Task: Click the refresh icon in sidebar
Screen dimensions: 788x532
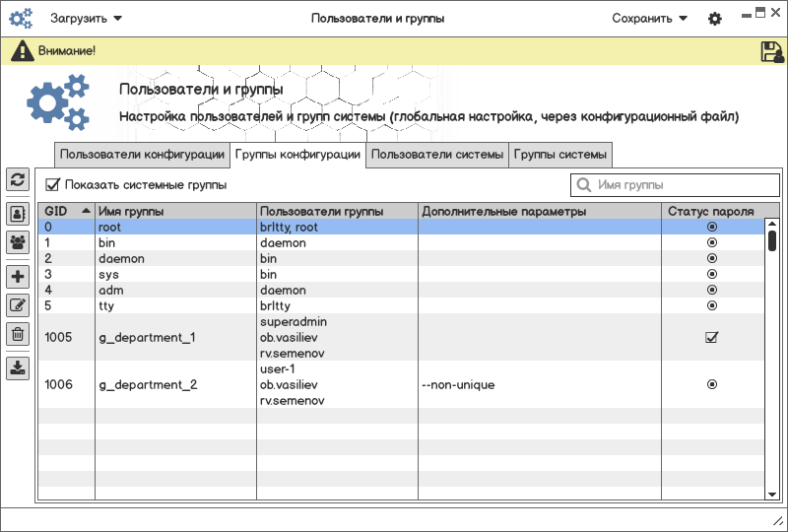Action: click(x=18, y=179)
